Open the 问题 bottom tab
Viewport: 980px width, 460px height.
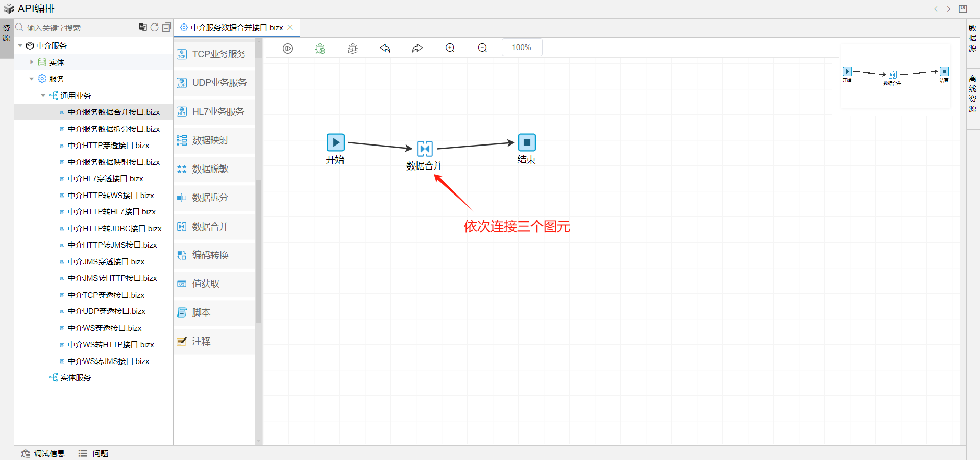click(93, 453)
